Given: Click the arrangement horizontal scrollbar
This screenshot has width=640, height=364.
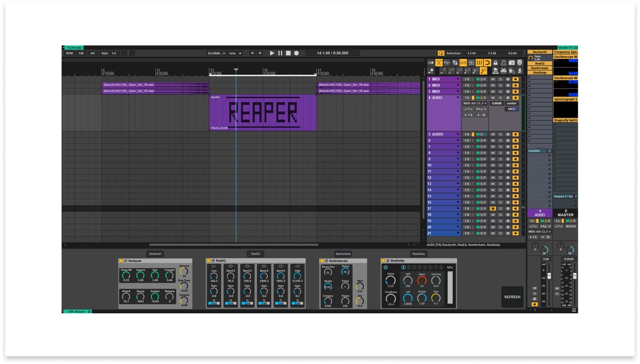Looking at the screenshot, I should pyautogui.click(x=234, y=245).
